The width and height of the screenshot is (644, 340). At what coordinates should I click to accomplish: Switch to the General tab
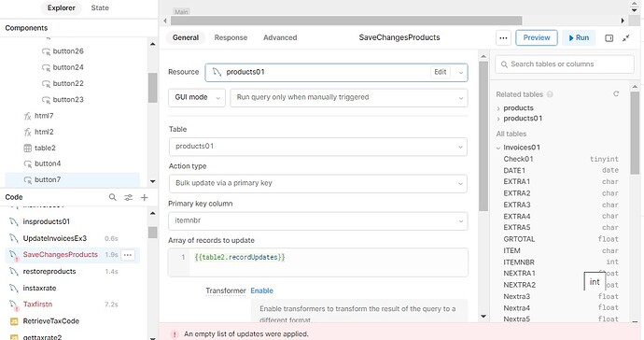click(x=186, y=37)
